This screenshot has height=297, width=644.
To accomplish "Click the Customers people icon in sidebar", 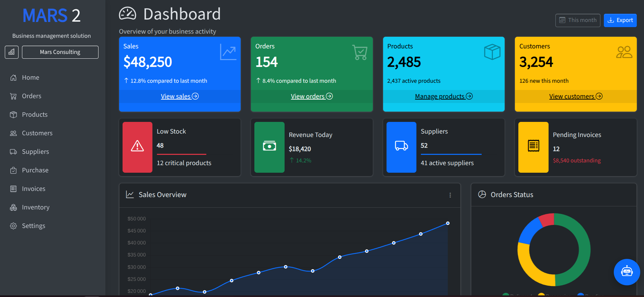I will (x=13, y=133).
